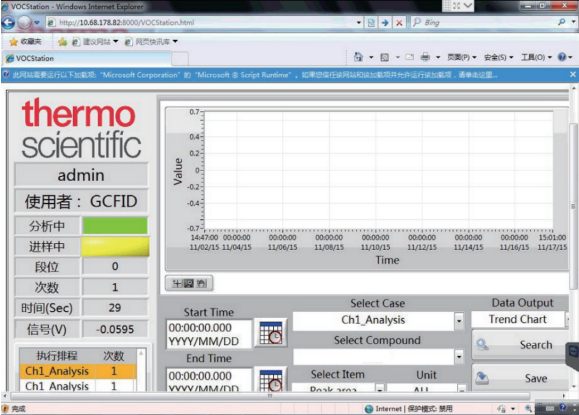The image size is (579, 415).
Task: Click the Start Time input field
Action: [x=209, y=334]
